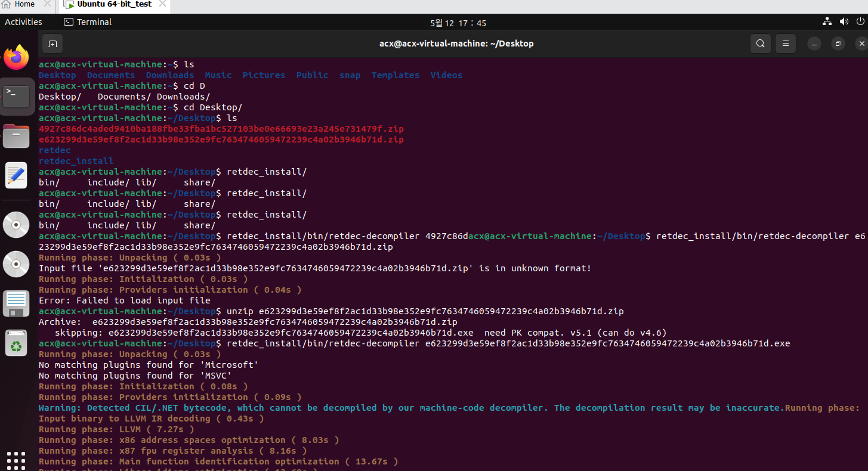Open the first disc drive icon

coord(16,225)
